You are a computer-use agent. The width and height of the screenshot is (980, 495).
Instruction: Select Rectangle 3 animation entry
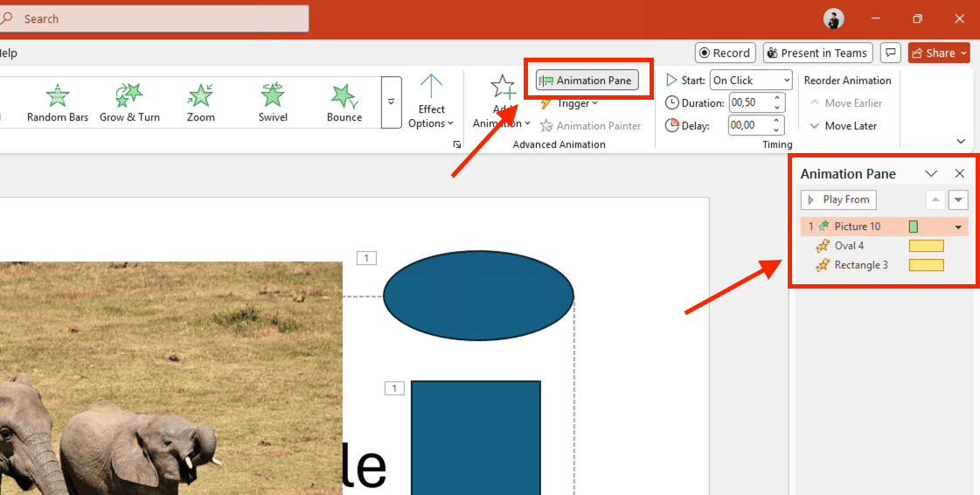point(885,265)
